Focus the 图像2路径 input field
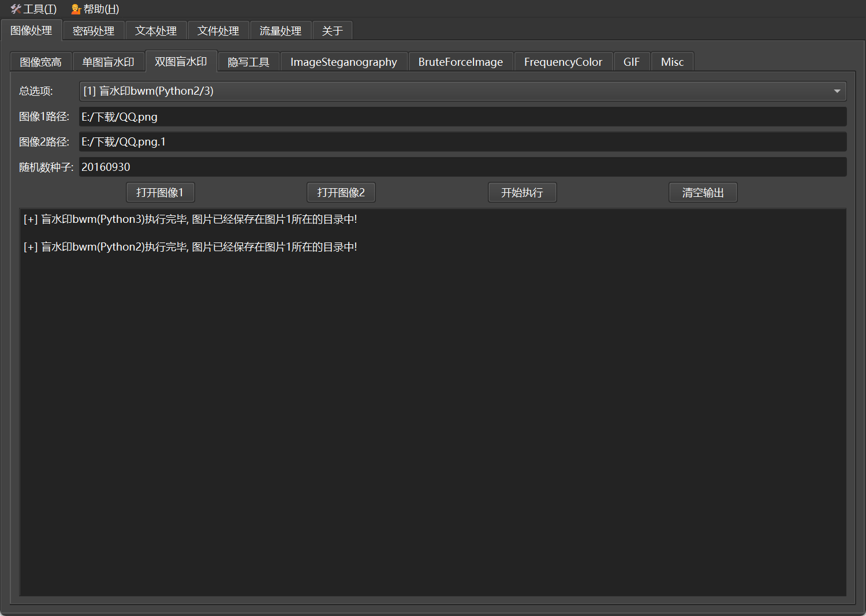 (462, 141)
